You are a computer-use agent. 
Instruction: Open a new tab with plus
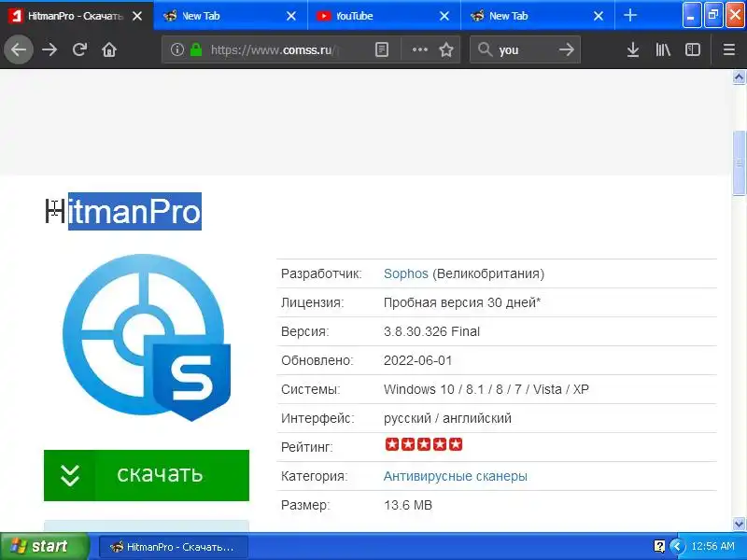point(630,16)
